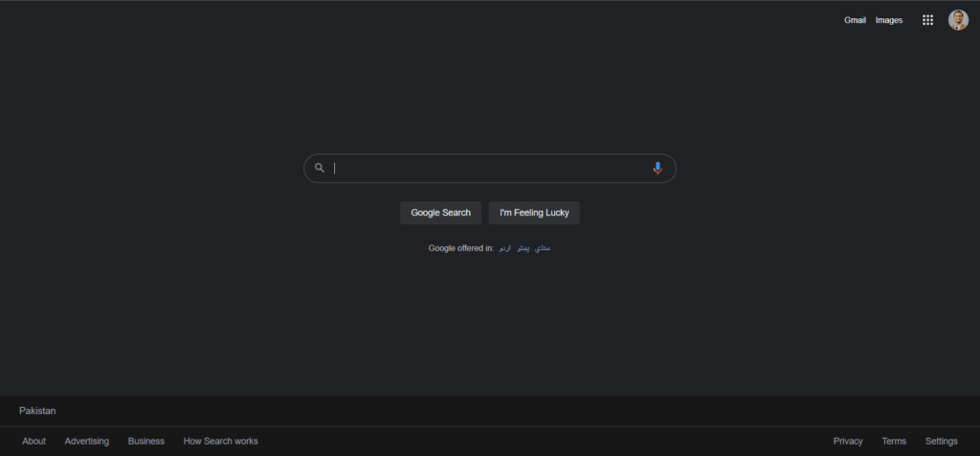This screenshot has height=456, width=980.
Task: Open the How Search works link
Action: click(221, 441)
